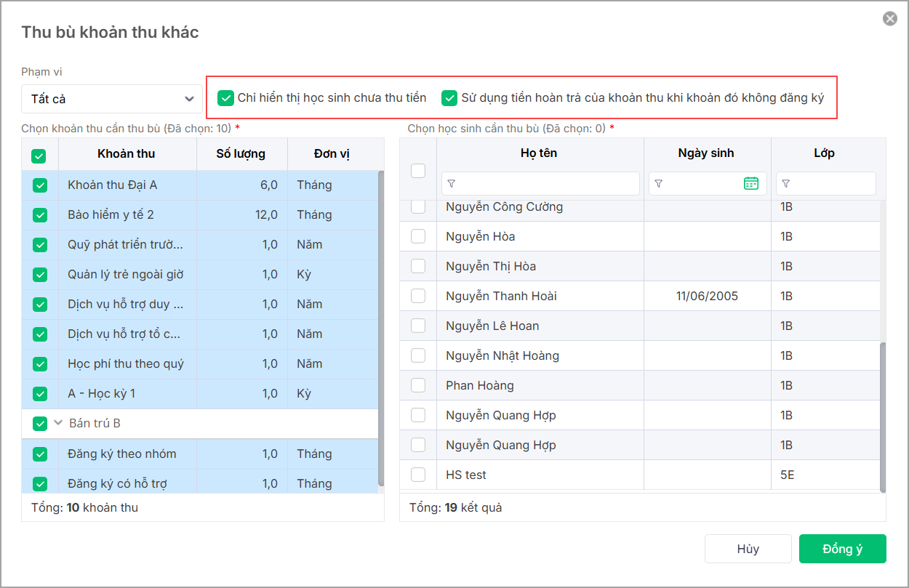Collapse the Bán trú B group
The width and height of the screenshot is (909, 588).
pos(58,423)
